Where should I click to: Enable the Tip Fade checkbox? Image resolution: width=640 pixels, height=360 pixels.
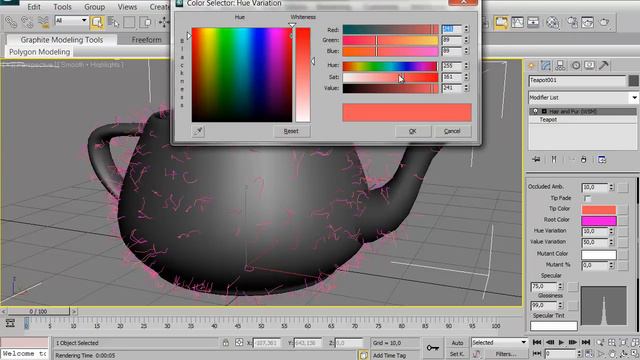point(587,198)
